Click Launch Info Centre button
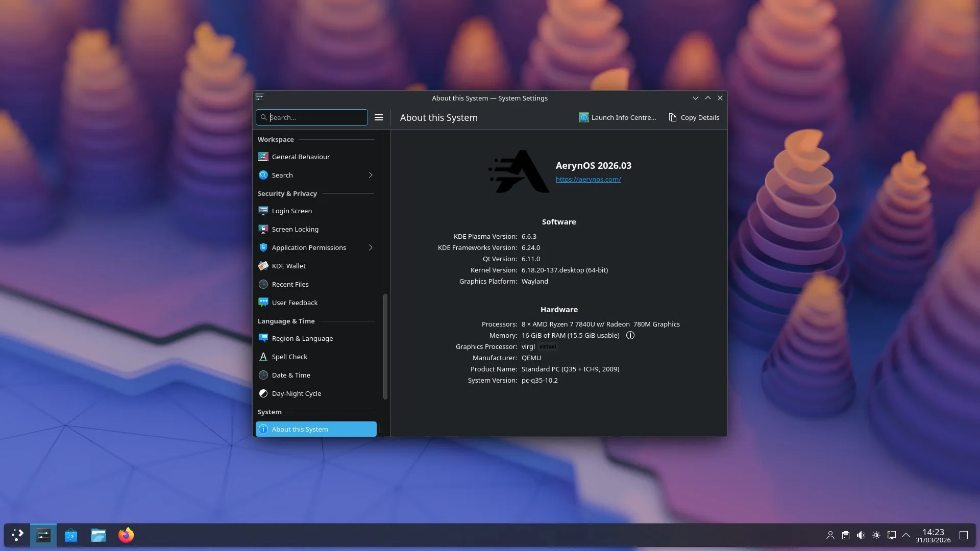 click(618, 117)
